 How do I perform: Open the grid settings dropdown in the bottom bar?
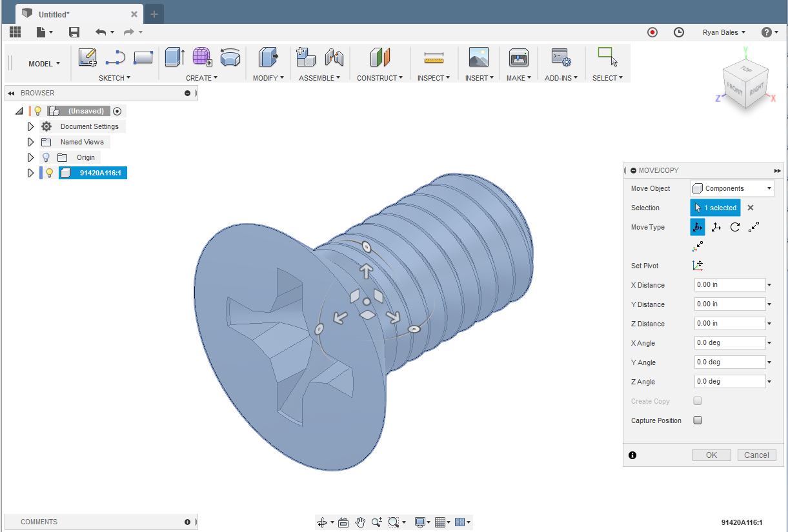coord(447,522)
